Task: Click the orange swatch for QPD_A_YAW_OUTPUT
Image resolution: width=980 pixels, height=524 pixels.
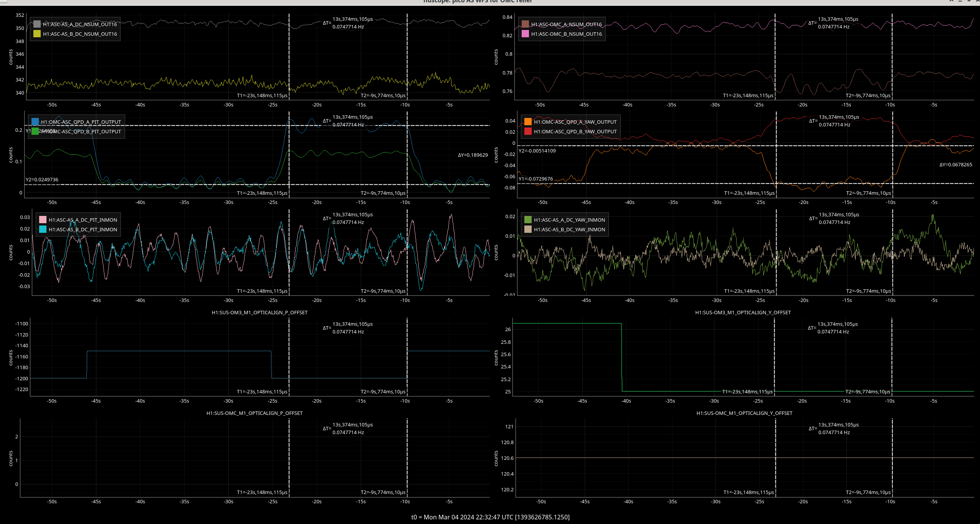Action: point(528,122)
